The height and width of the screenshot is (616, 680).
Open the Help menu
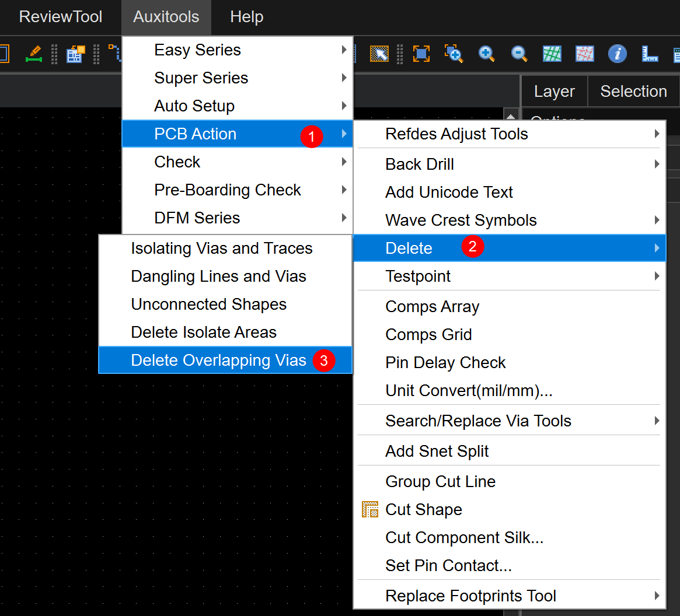click(x=246, y=17)
